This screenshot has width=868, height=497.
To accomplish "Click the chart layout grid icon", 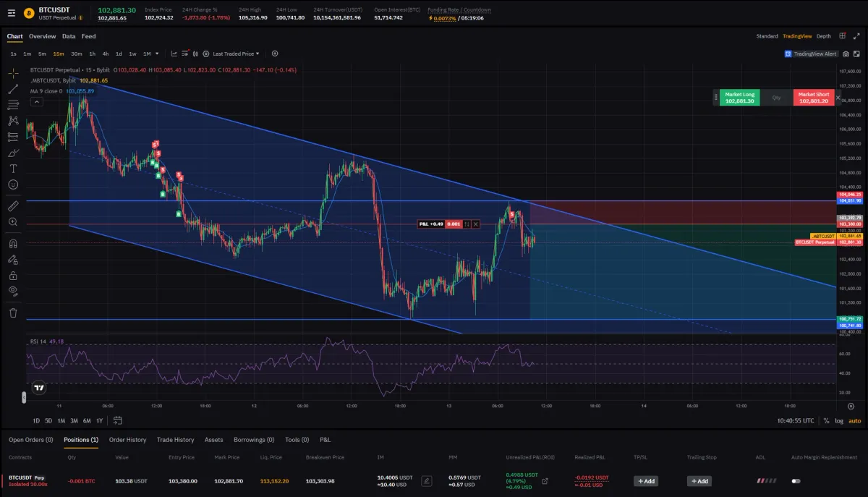I will [x=843, y=35].
